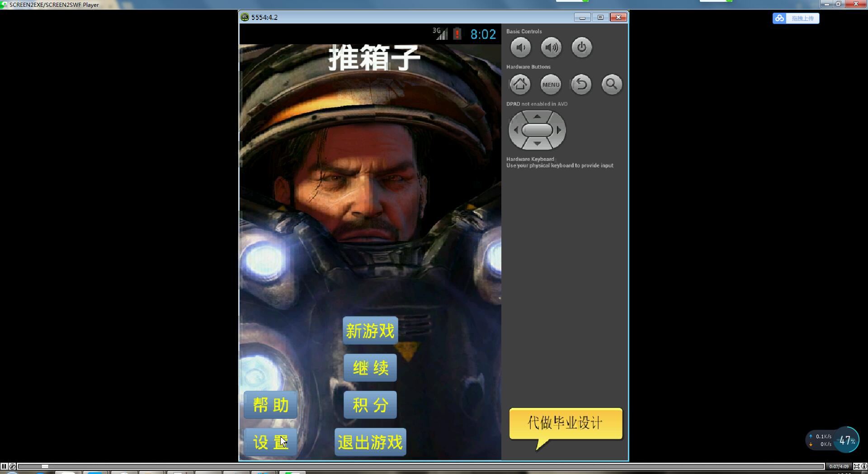Screen dimensions: 868x474
Task: Click the MENU hardware button
Action: [x=551, y=85]
